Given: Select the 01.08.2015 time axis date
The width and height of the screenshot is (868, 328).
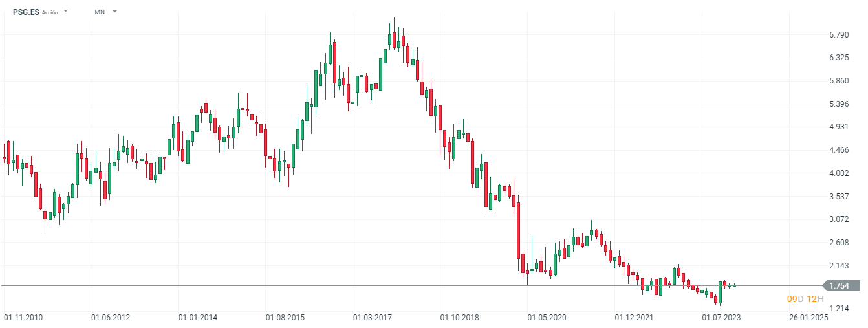Looking at the screenshot, I should point(285,318).
